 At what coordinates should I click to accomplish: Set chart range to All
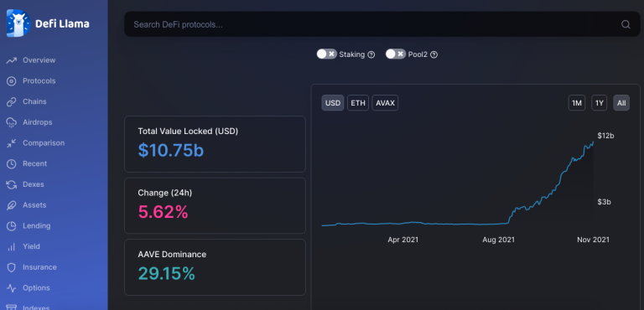pyautogui.click(x=621, y=103)
